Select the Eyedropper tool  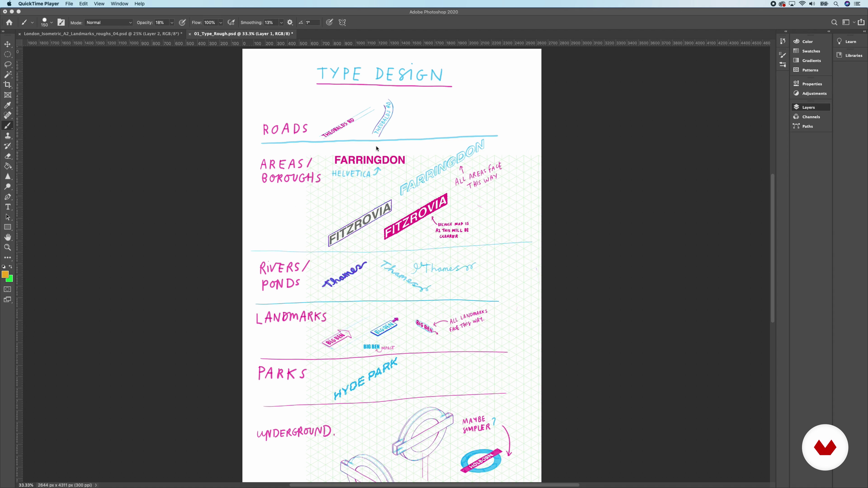click(7, 105)
